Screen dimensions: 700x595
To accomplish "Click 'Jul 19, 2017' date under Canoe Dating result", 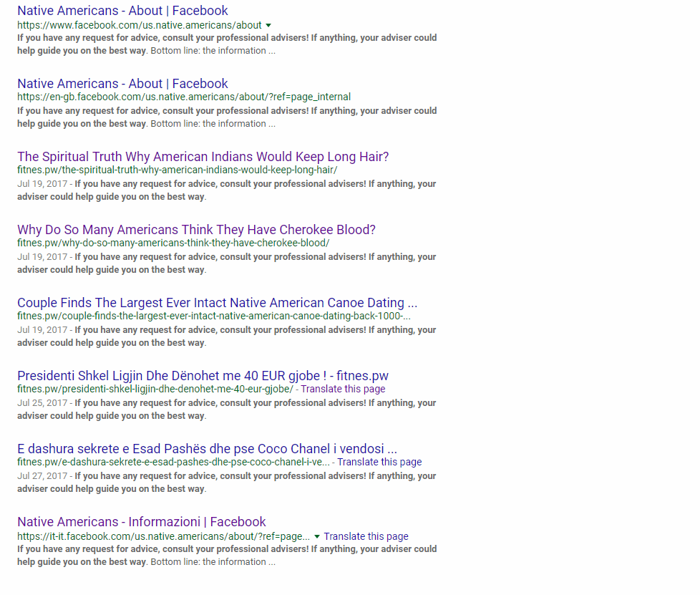I will [x=42, y=329].
